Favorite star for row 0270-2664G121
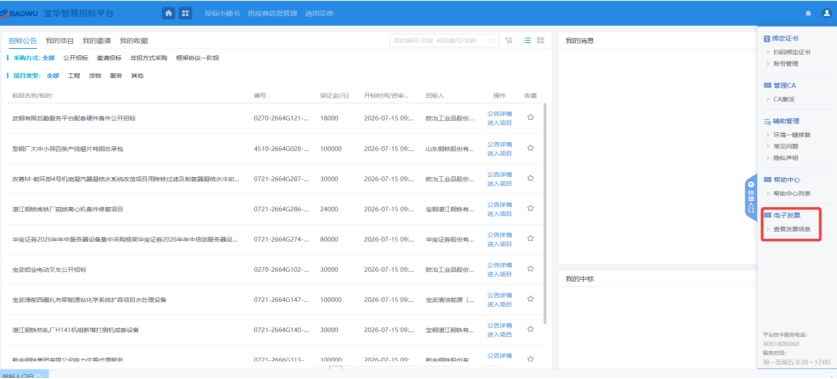 pos(530,117)
